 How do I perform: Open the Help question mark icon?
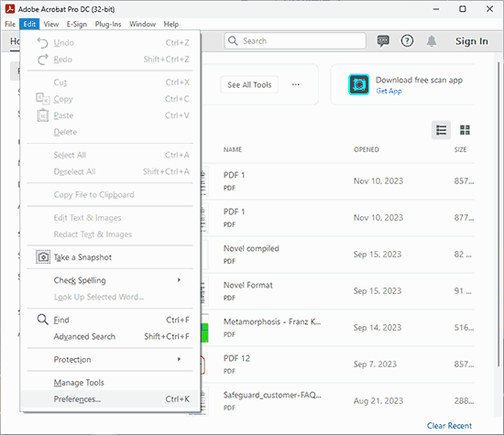coord(407,41)
